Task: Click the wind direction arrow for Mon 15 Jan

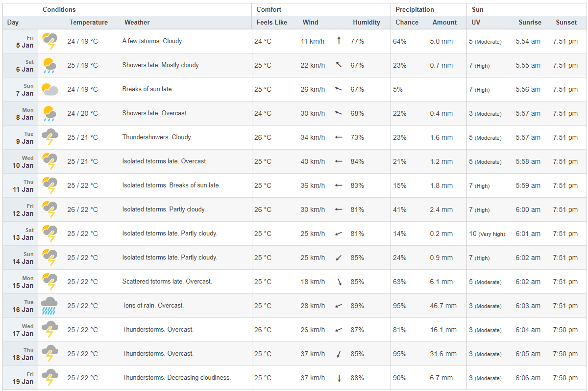Action: [x=339, y=282]
